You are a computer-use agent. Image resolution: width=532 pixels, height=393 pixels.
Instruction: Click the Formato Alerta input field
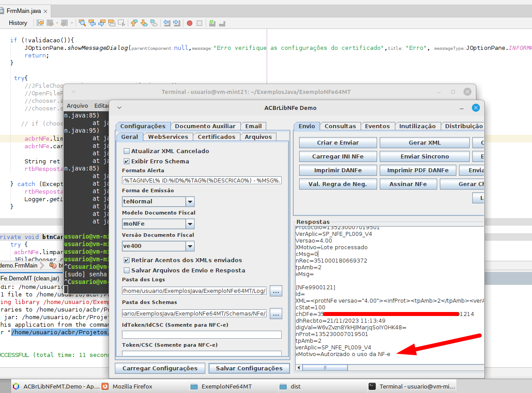coord(202,180)
